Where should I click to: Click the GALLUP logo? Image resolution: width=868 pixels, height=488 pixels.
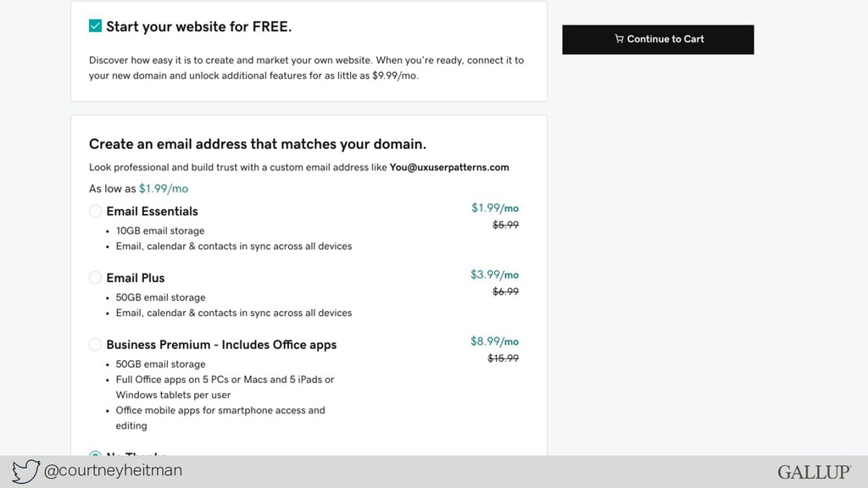pos(815,472)
